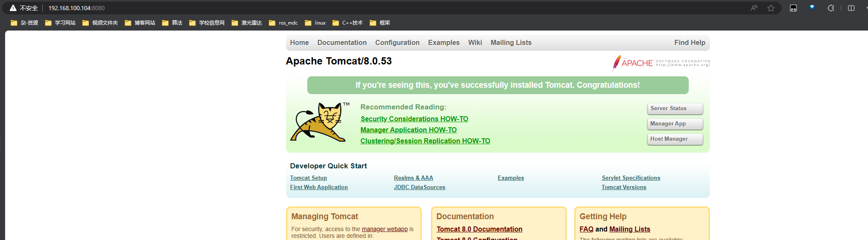
Task: Open Security Considerations HOW-TO link
Action: pyautogui.click(x=414, y=119)
